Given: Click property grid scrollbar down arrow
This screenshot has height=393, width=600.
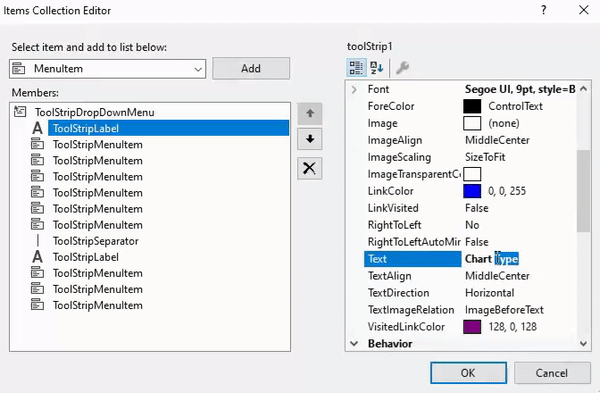Looking at the screenshot, I should click(583, 344).
